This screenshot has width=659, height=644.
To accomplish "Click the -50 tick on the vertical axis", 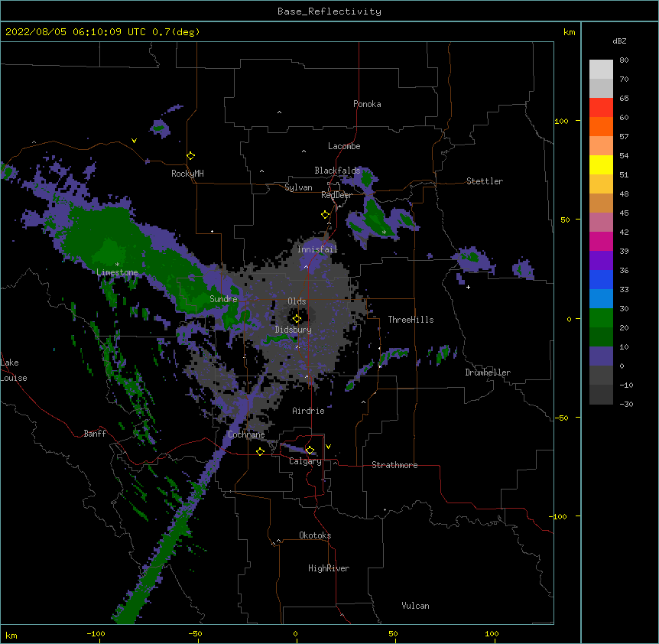I will tap(561, 418).
